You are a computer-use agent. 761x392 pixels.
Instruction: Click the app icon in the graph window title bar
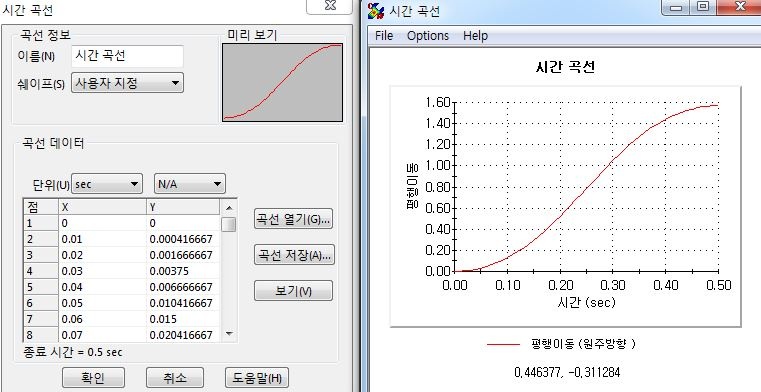[376, 10]
